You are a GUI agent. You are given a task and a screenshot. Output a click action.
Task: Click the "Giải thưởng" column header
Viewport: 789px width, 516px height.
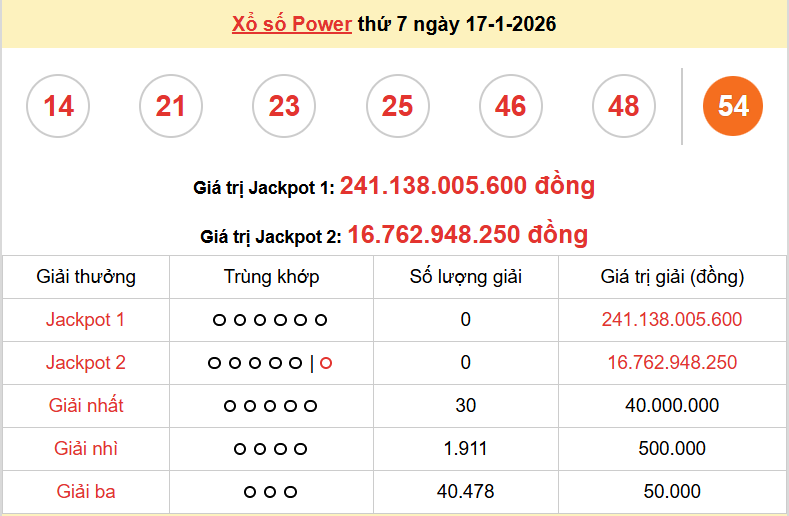86,277
